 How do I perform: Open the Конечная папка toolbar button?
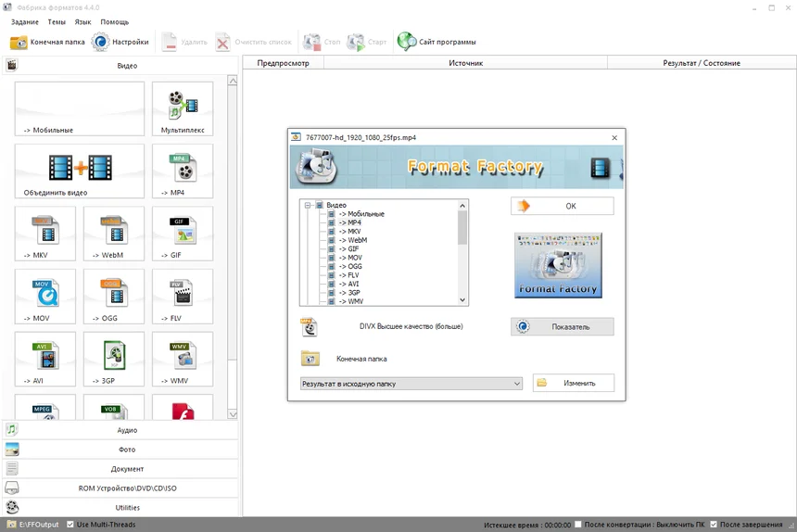47,43
